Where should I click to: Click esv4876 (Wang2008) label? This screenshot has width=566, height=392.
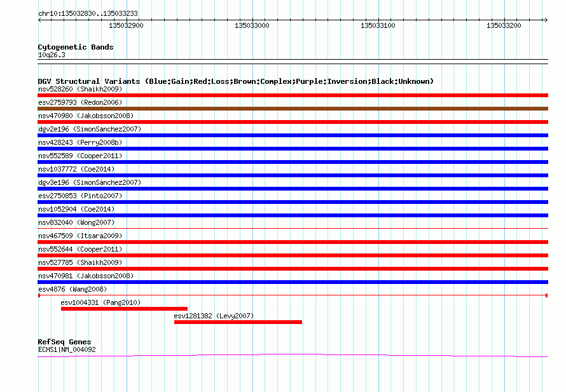click(72, 289)
